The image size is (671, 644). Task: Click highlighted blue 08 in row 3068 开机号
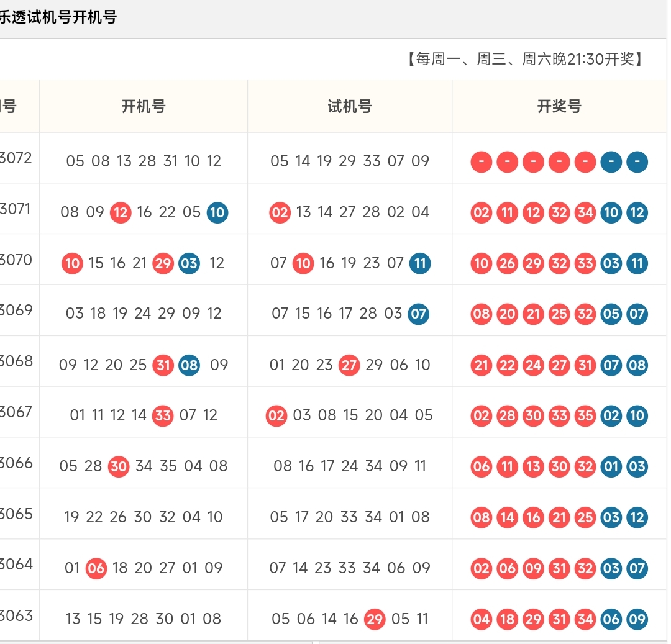point(189,365)
